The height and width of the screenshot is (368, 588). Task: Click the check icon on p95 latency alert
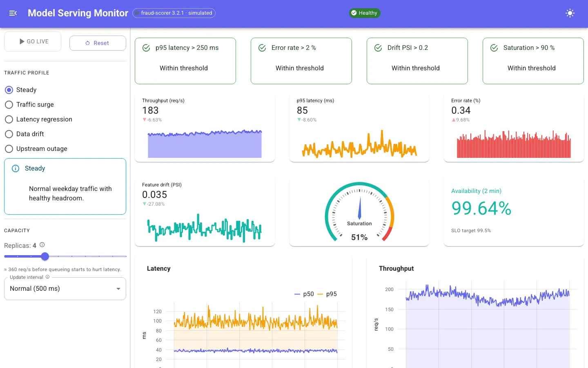point(146,48)
